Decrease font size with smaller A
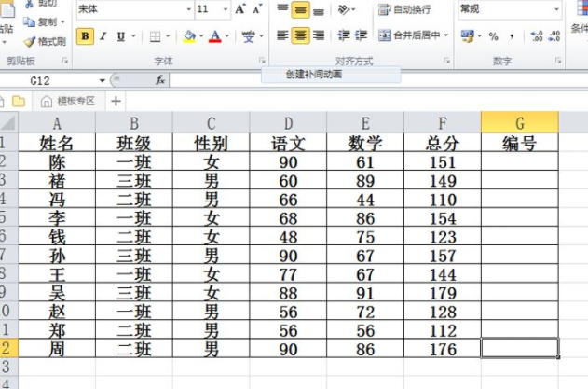Screen dimensions: 588x389 [257, 9]
